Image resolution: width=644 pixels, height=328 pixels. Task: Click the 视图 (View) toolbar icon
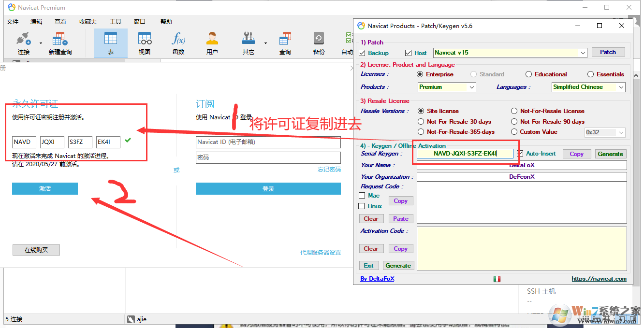[144, 43]
